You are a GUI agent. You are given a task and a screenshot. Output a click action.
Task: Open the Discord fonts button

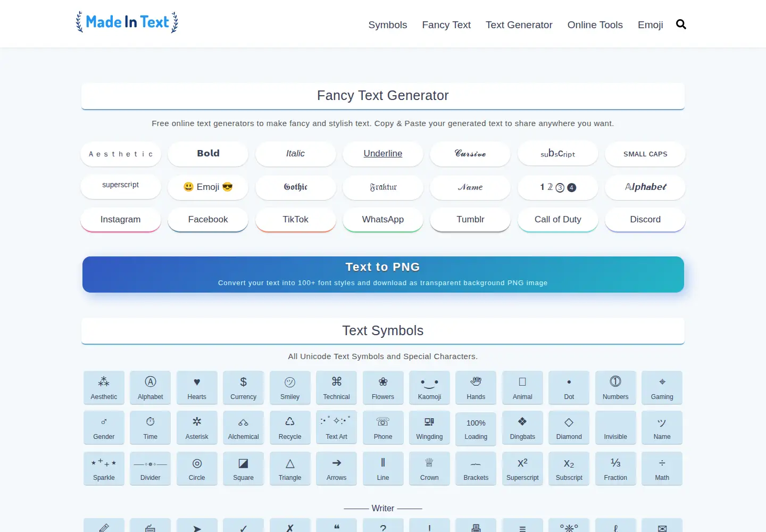[645, 220]
